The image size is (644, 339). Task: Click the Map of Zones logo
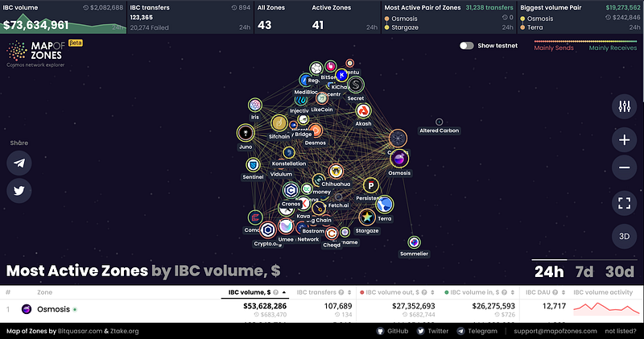tap(35, 53)
